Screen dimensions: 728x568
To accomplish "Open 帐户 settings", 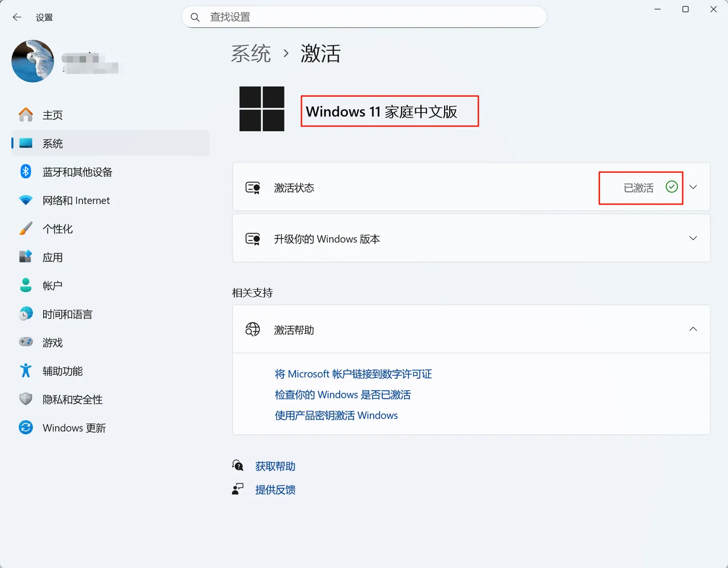I will [110, 286].
